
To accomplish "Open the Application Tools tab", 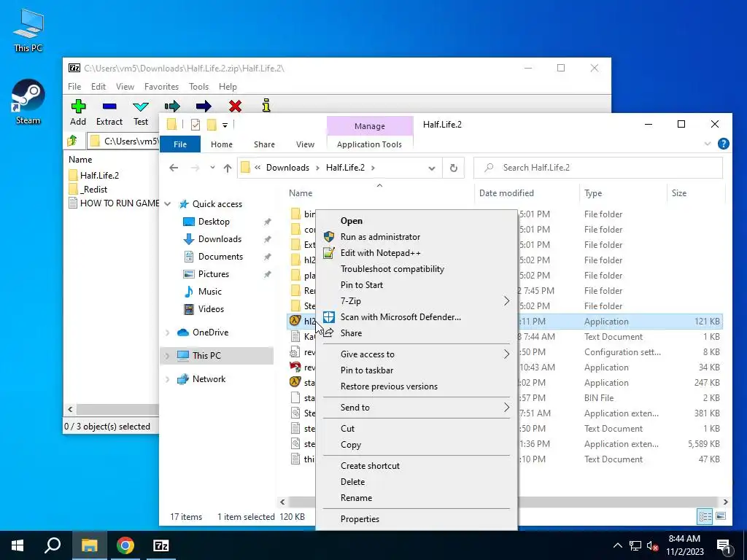I will 369,144.
